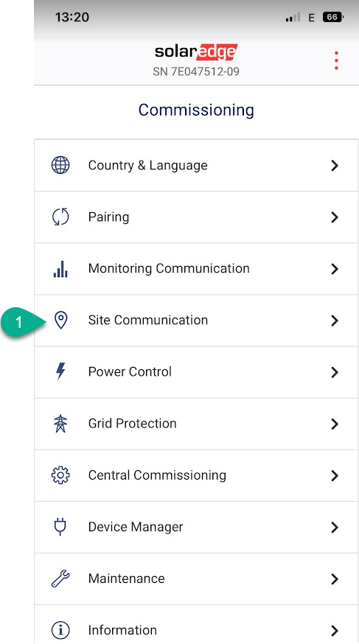Tap the lightning bolt Power Control icon
This screenshot has height=644, width=359.
coord(60,371)
